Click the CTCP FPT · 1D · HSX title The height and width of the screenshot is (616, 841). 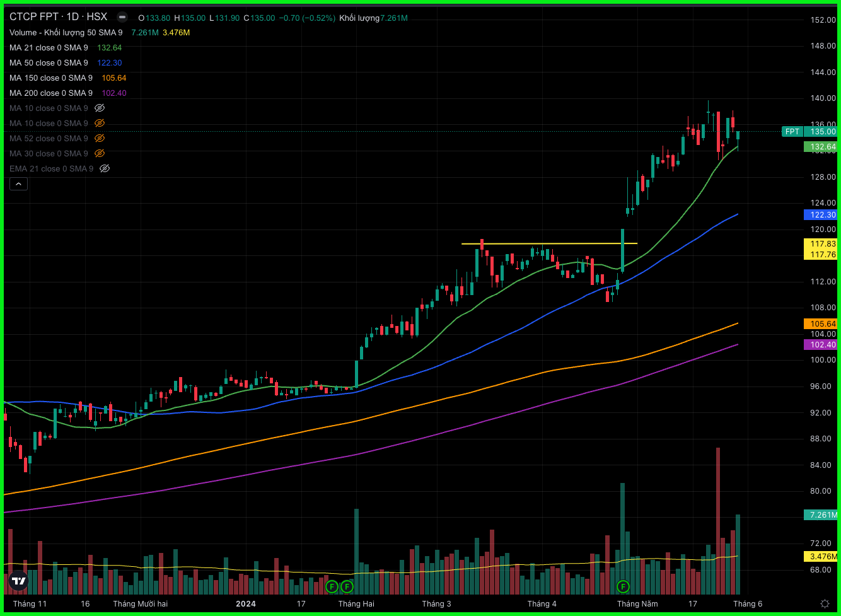coord(58,17)
